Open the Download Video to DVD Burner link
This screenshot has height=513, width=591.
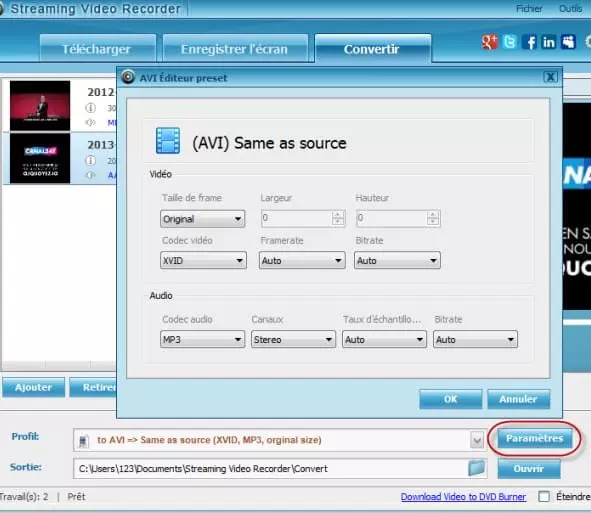pos(463,497)
